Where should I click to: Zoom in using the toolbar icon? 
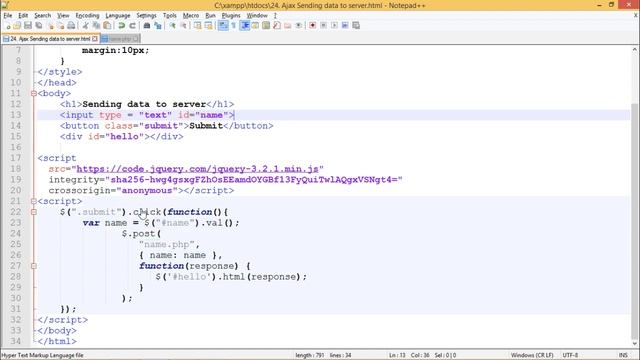[173, 26]
